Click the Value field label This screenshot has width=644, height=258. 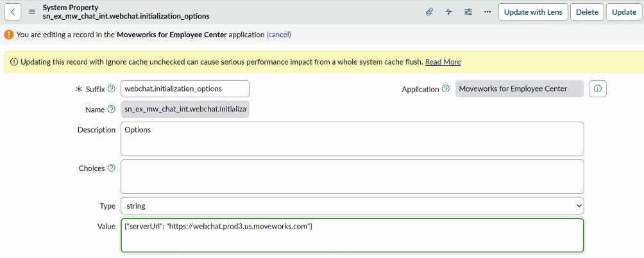(106, 227)
